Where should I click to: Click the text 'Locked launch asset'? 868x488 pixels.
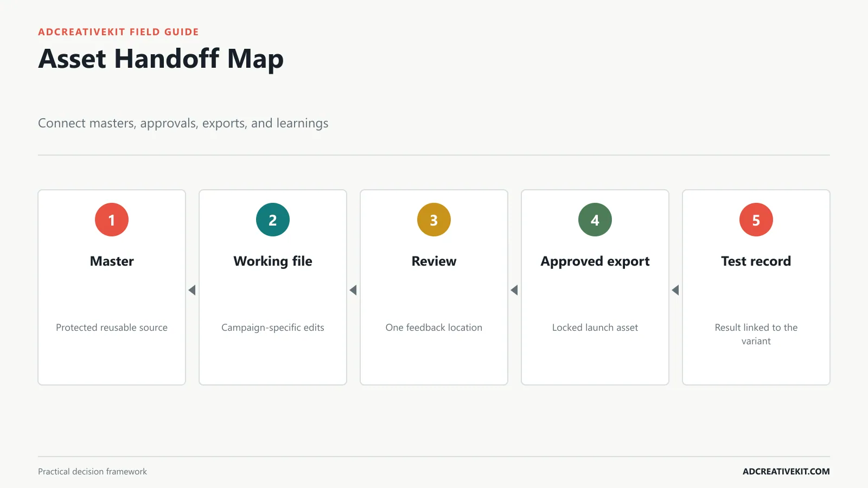595,328
